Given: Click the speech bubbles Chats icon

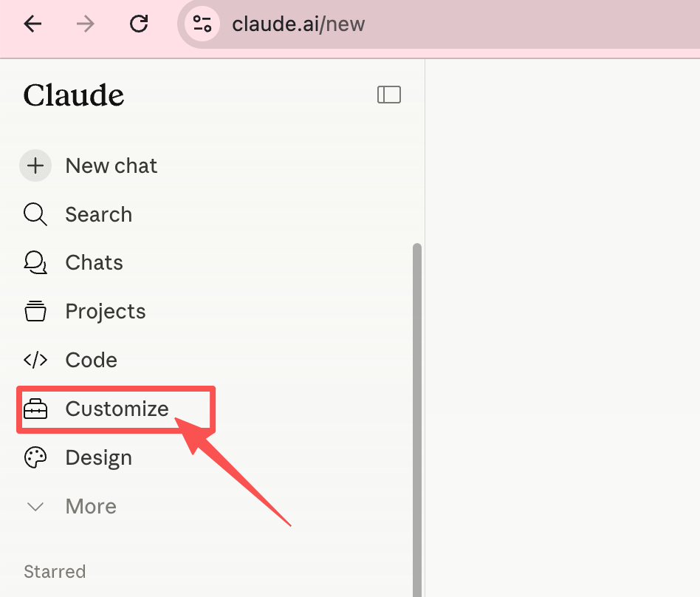Looking at the screenshot, I should (x=35, y=263).
